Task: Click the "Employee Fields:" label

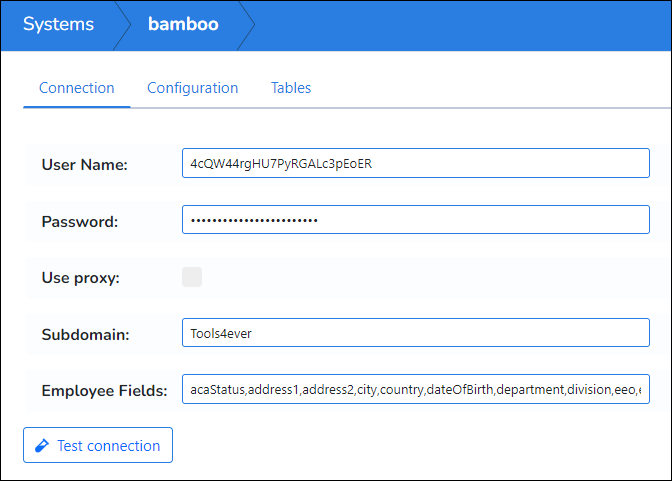Action: (104, 391)
